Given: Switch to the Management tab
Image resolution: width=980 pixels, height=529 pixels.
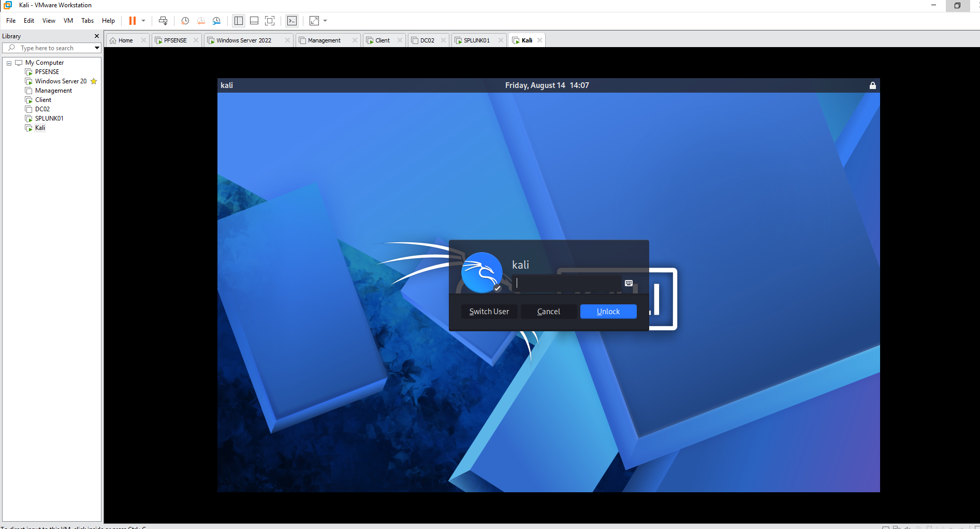Looking at the screenshot, I should (324, 40).
